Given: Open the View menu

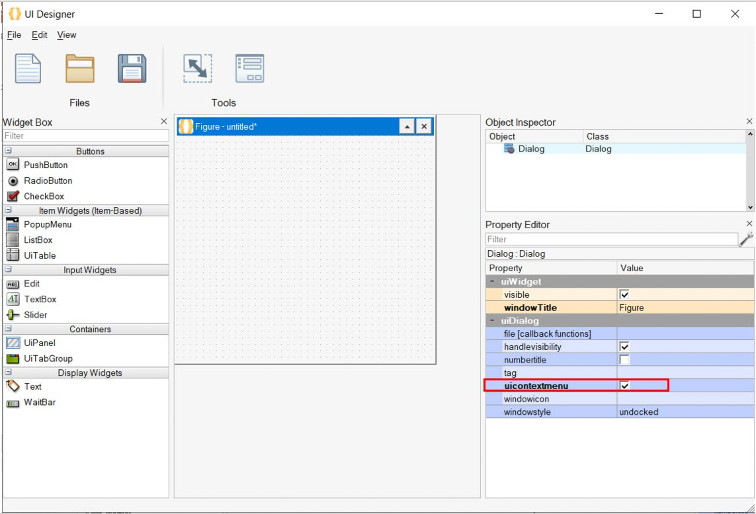Looking at the screenshot, I should [x=66, y=35].
